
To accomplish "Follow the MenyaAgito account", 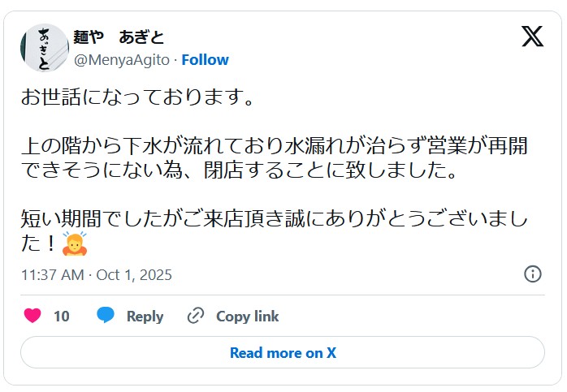I will coord(205,59).
